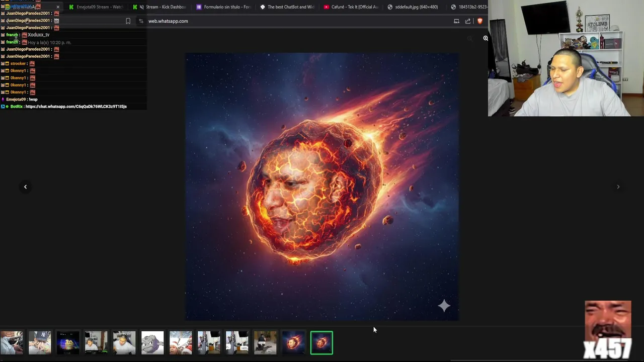Click the main fireball face image

[x=322, y=187]
